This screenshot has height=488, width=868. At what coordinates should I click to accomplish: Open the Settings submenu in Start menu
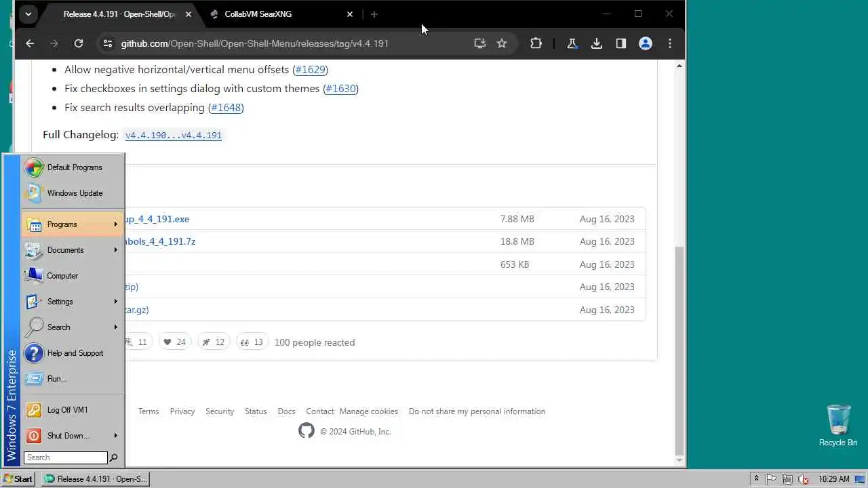[x=73, y=302]
